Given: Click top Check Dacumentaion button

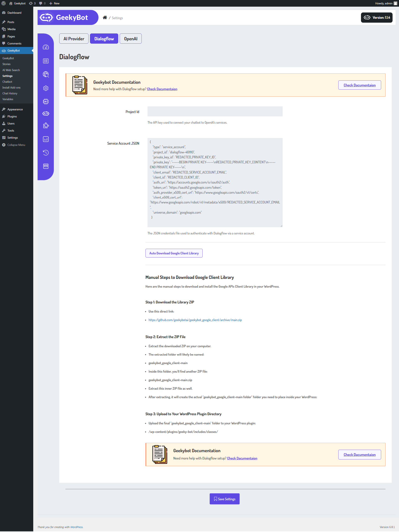Looking at the screenshot, I should click(359, 85).
